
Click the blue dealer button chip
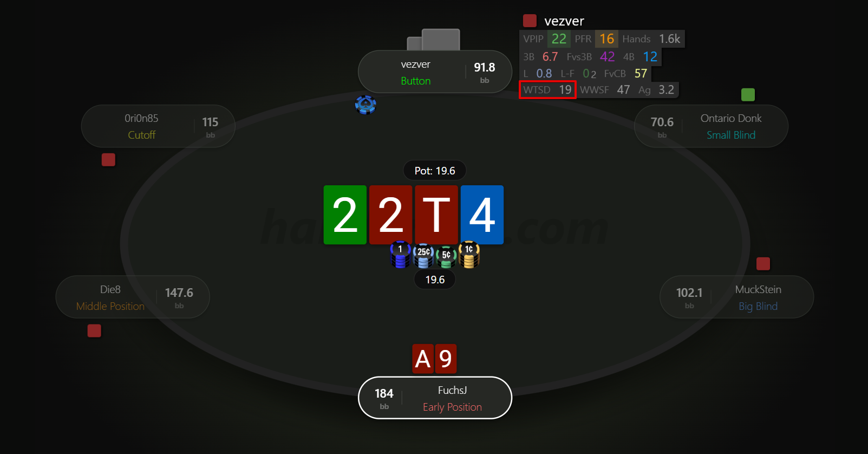(366, 105)
